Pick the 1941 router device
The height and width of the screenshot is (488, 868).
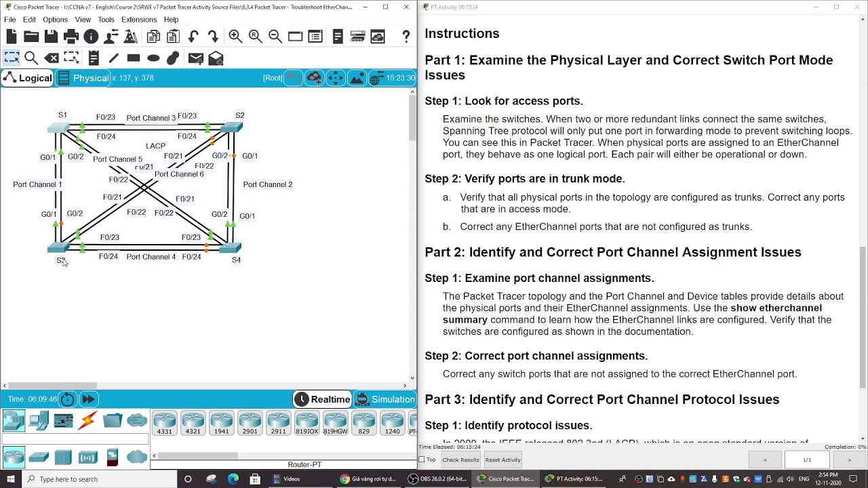point(221,423)
